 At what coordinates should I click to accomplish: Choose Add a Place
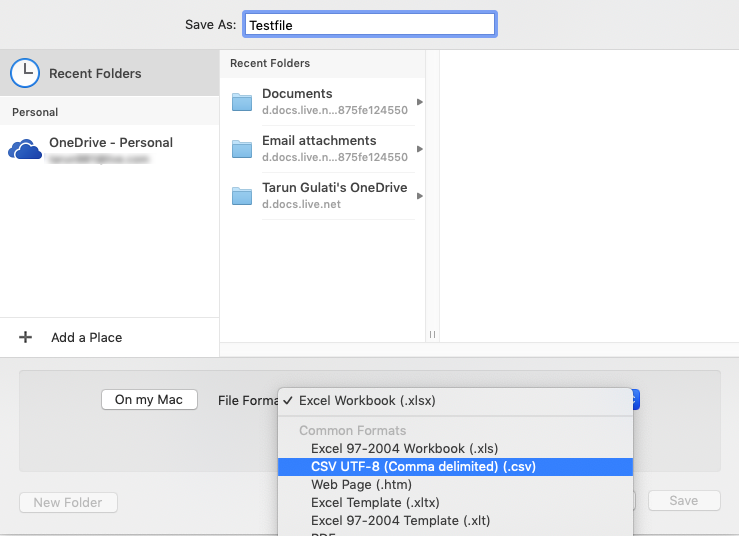87,338
